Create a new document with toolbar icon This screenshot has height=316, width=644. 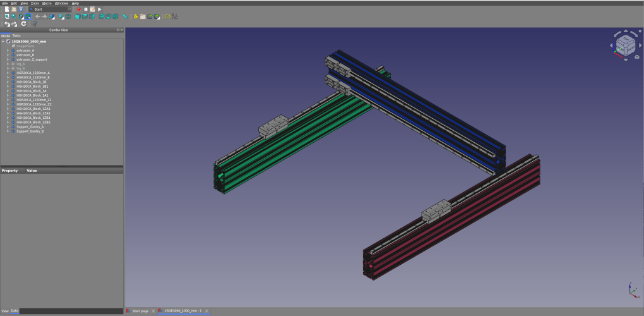(7, 9)
